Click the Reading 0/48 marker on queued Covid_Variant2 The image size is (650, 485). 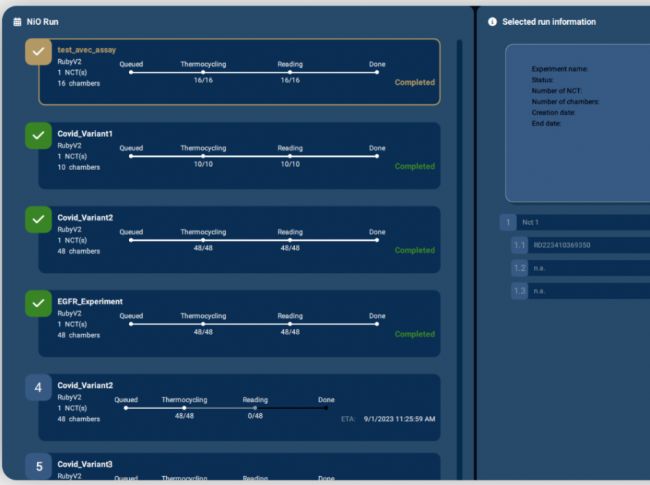tap(255, 408)
